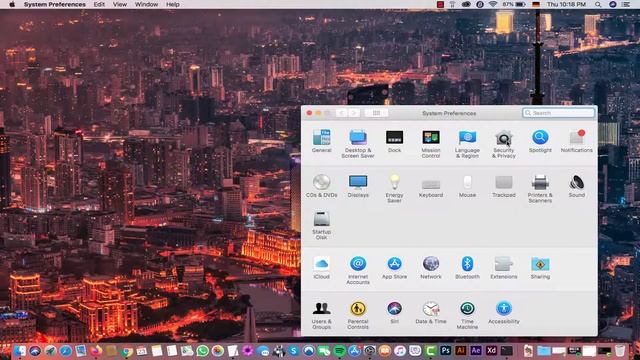Screen dimensions: 640x360
Task: Open iTunes from the Dock
Action: [400, 351]
